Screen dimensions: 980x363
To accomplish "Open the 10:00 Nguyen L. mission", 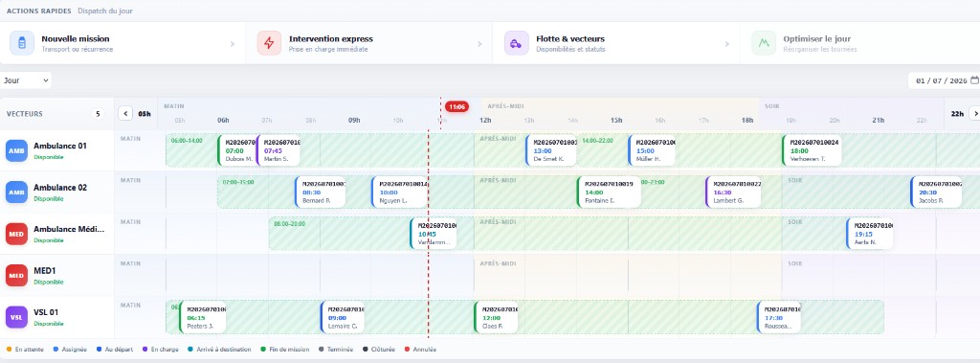I will point(400,192).
